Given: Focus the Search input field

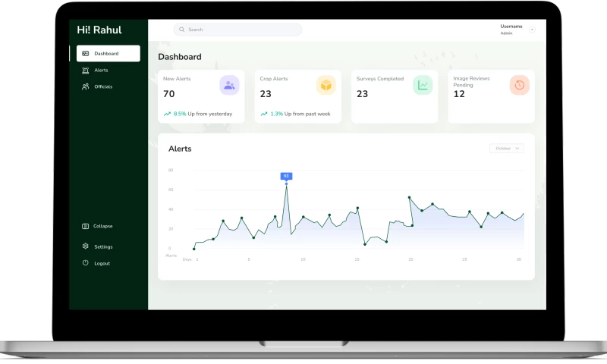Looking at the screenshot, I should (237, 30).
